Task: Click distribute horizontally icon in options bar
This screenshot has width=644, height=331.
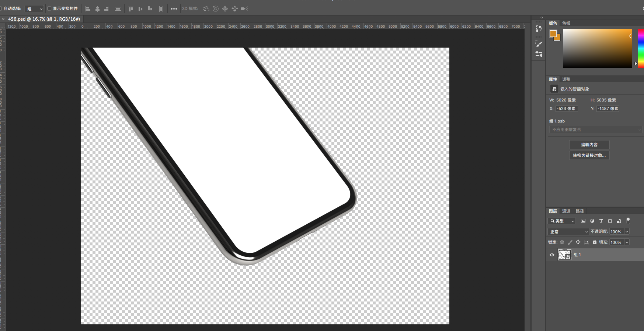Action: (161, 9)
